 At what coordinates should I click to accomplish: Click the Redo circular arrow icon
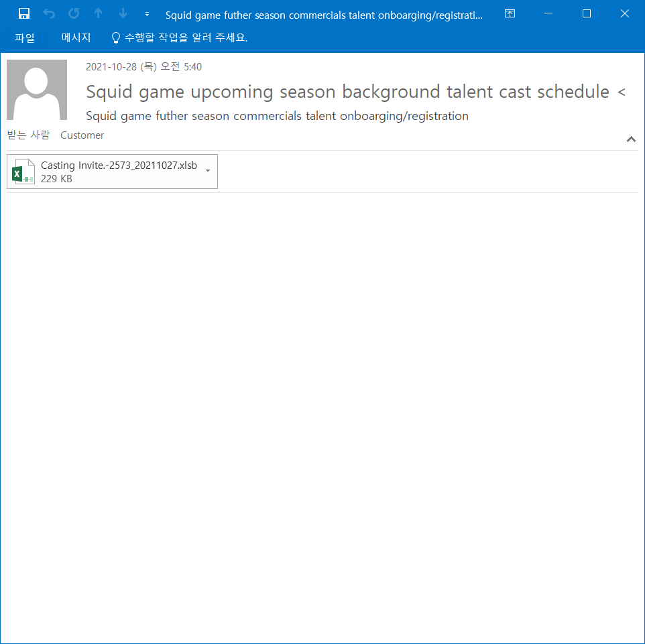coord(74,13)
